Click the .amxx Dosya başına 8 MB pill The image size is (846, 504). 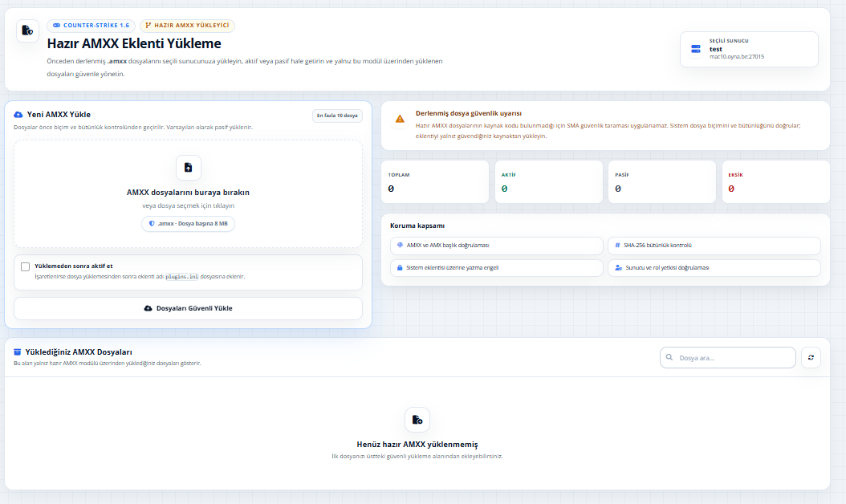(189, 224)
